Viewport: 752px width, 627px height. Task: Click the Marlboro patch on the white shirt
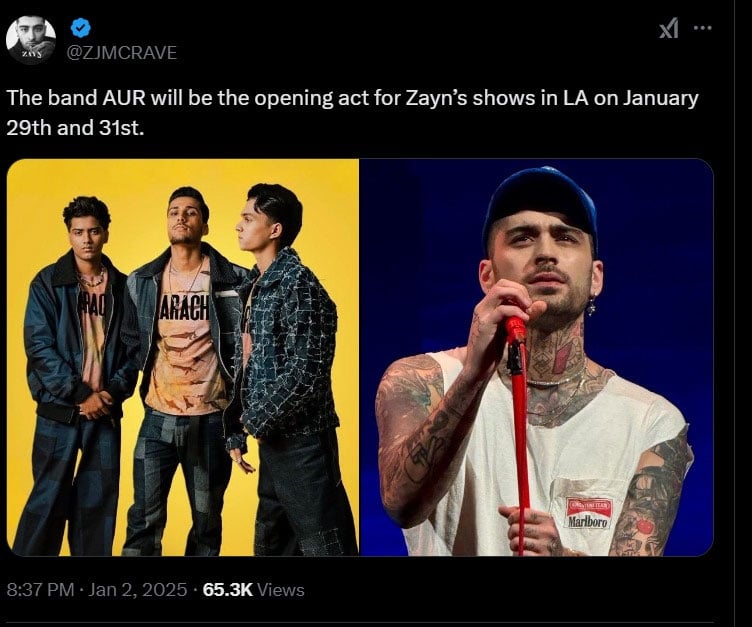pos(588,513)
